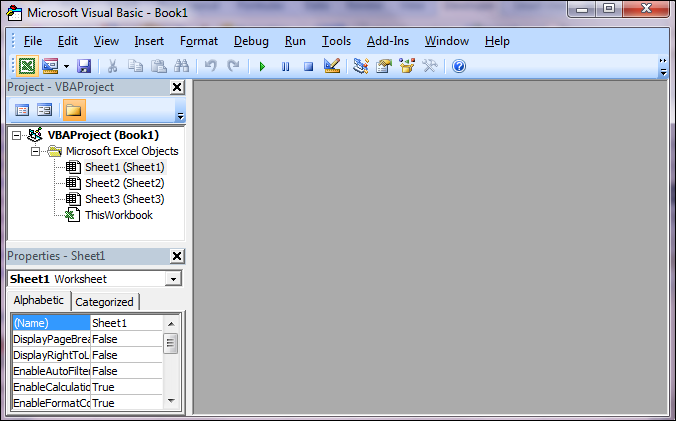
Task: Select VBAProject (Book1) in tree
Action: [x=103, y=135]
